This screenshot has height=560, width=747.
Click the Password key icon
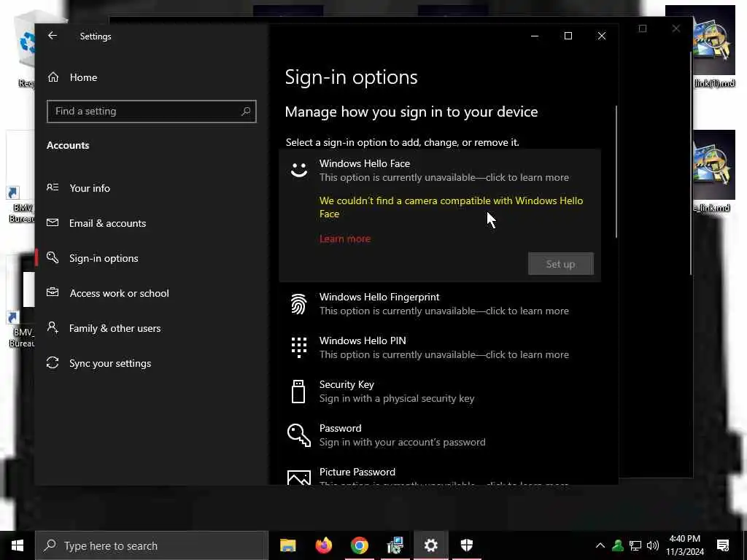click(298, 435)
